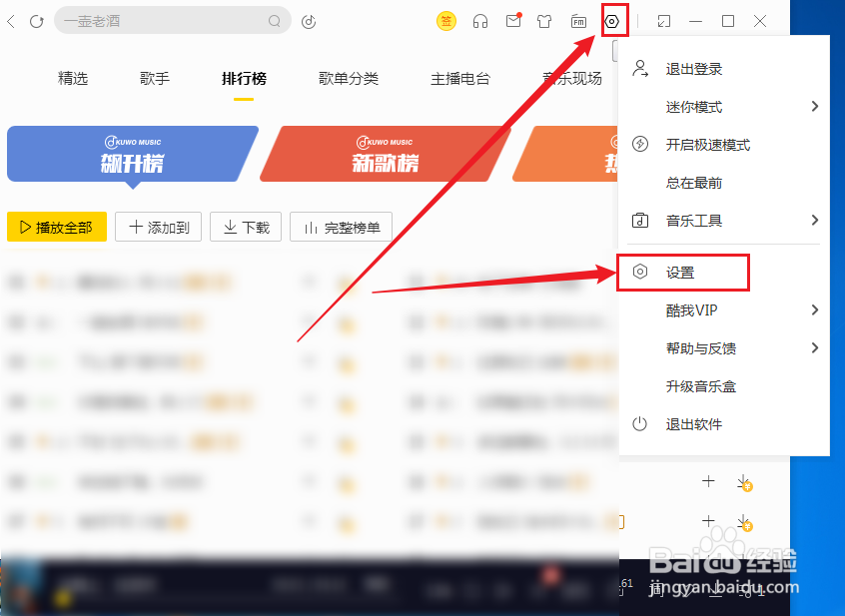Viewport: 845px width, 616px height.
Task: Switch to the 歌单分类 tab
Action: [x=349, y=78]
